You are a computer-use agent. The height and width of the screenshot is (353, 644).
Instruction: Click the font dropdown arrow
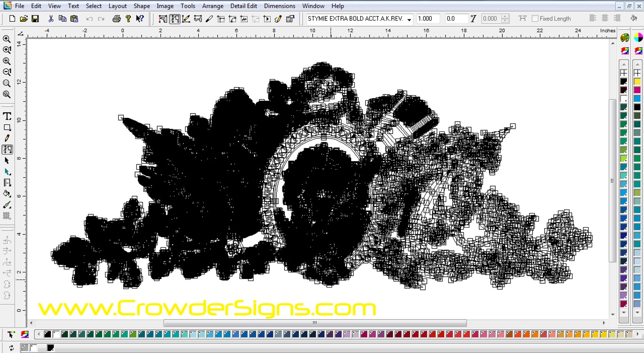pyautogui.click(x=409, y=19)
